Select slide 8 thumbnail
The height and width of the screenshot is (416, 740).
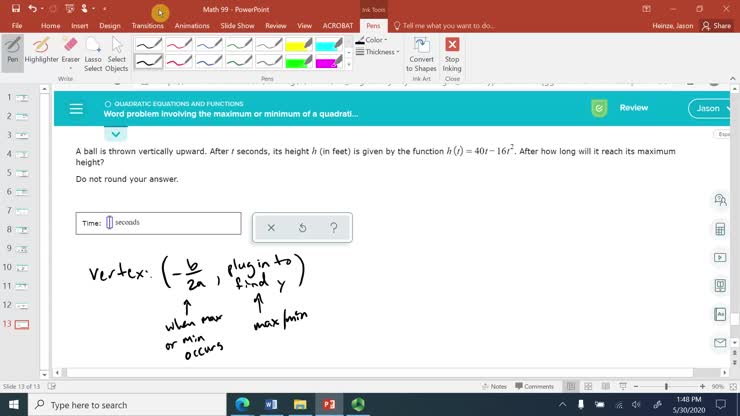[22, 229]
